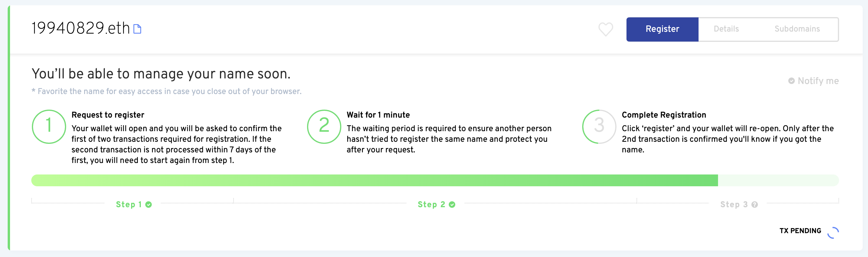Click the question mark beside Step 3

click(x=755, y=205)
